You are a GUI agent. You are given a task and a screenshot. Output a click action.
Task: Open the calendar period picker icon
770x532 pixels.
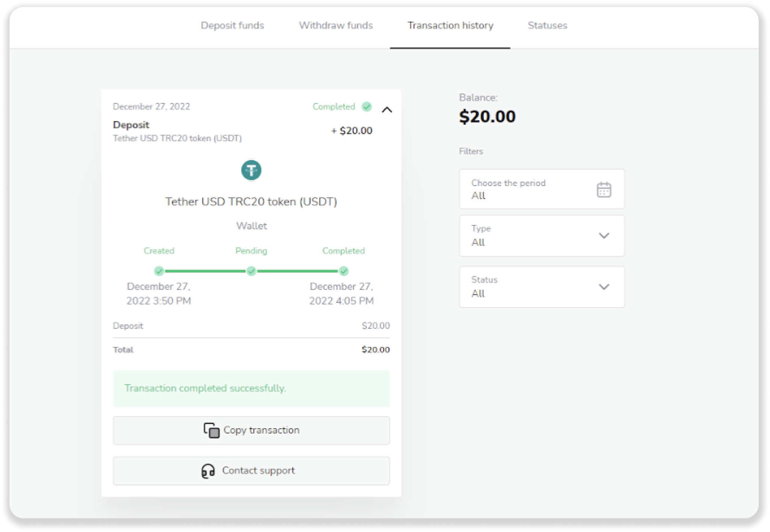point(604,189)
